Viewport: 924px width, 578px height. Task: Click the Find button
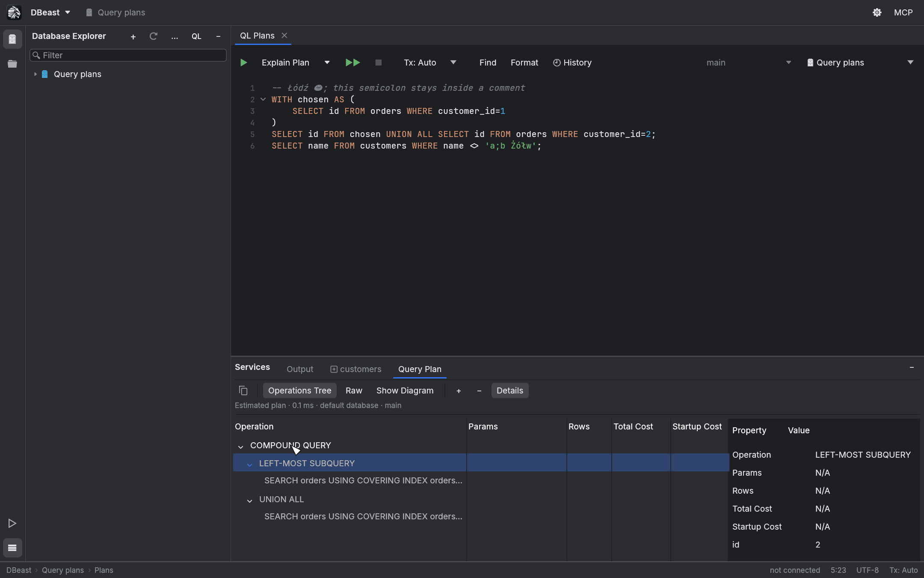488,63
